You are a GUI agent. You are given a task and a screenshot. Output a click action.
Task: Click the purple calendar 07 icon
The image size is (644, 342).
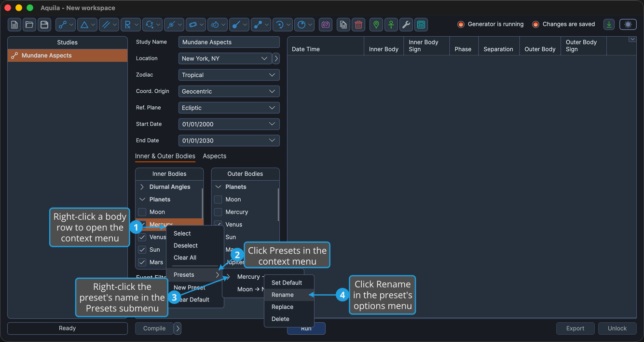(x=326, y=25)
